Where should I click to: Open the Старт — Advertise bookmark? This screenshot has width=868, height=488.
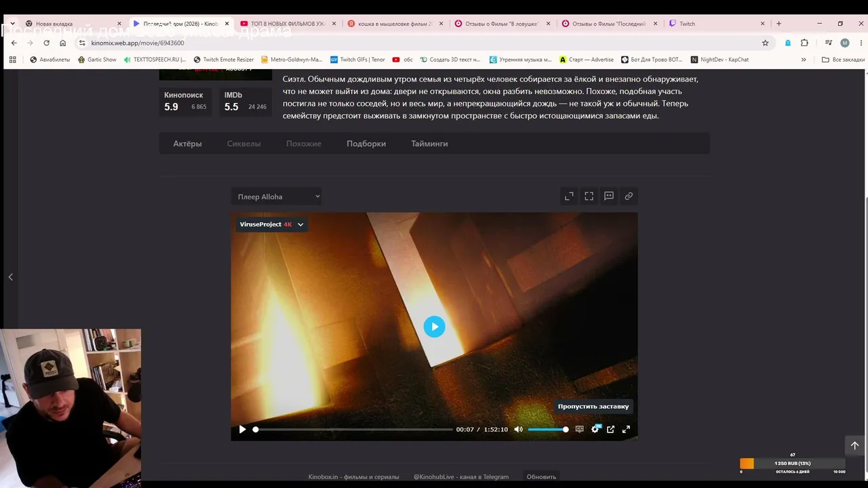click(587, 60)
